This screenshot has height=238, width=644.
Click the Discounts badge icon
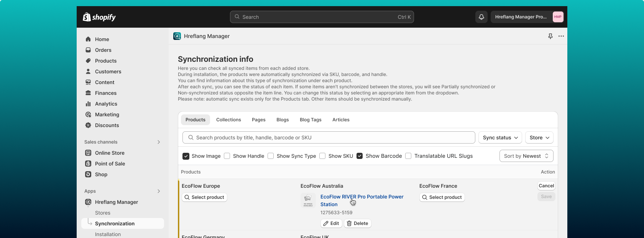pos(88,125)
